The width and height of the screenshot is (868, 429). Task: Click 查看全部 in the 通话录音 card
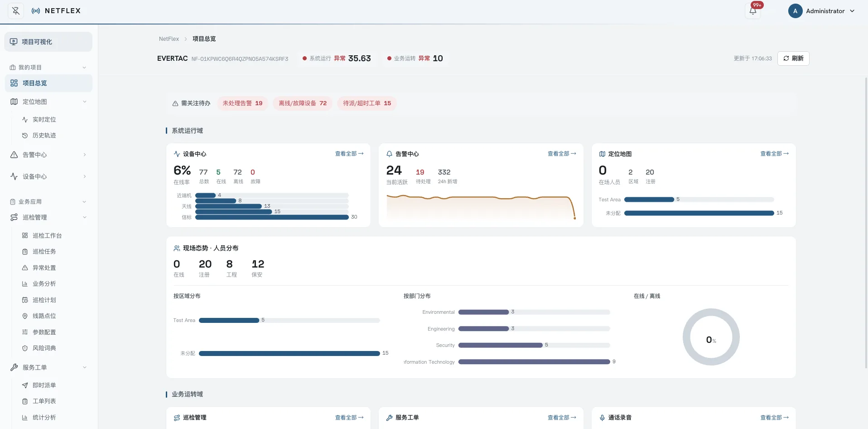(x=775, y=418)
